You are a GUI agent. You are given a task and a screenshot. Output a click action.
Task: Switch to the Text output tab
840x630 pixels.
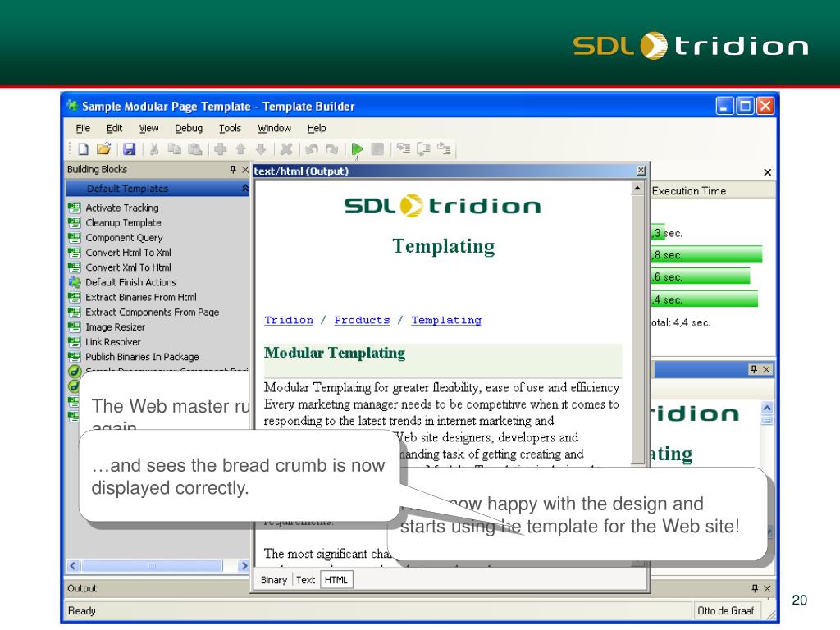click(x=305, y=580)
